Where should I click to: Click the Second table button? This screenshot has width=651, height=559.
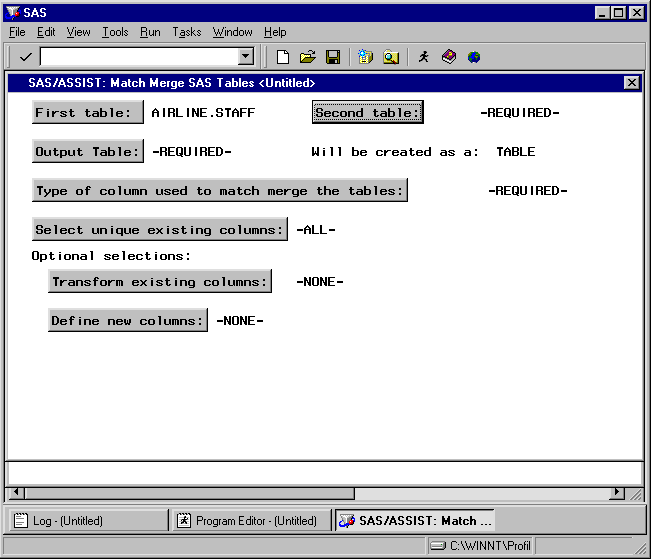pyautogui.click(x=367, y=112)
